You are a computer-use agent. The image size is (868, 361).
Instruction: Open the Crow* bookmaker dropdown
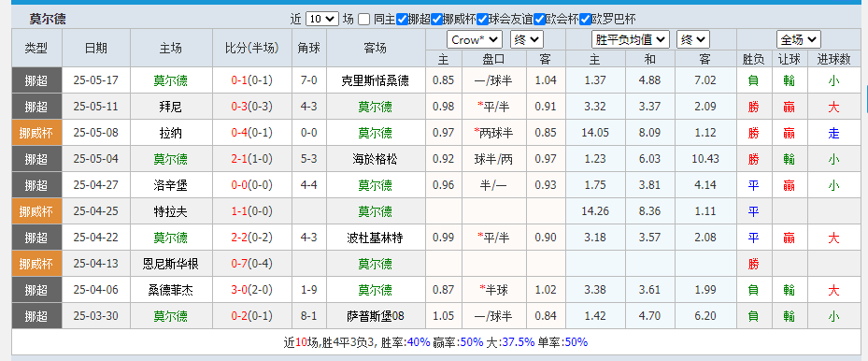coord(475,40)
